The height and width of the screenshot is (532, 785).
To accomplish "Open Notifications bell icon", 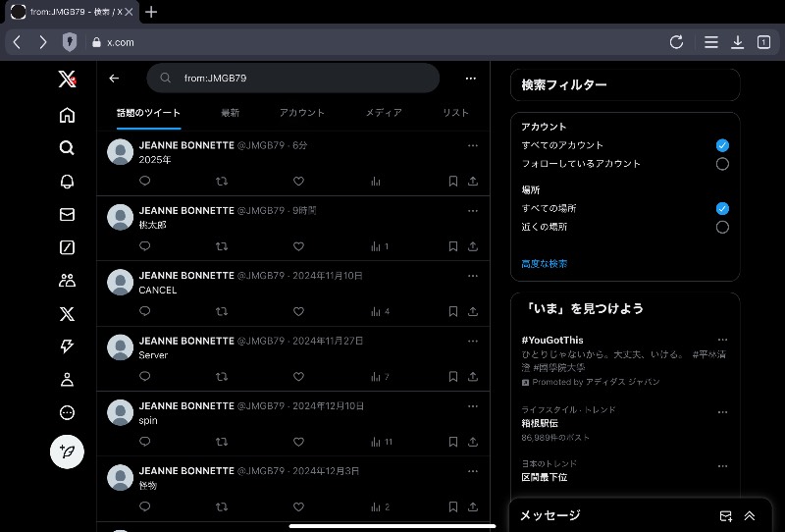I will (67, 181).
